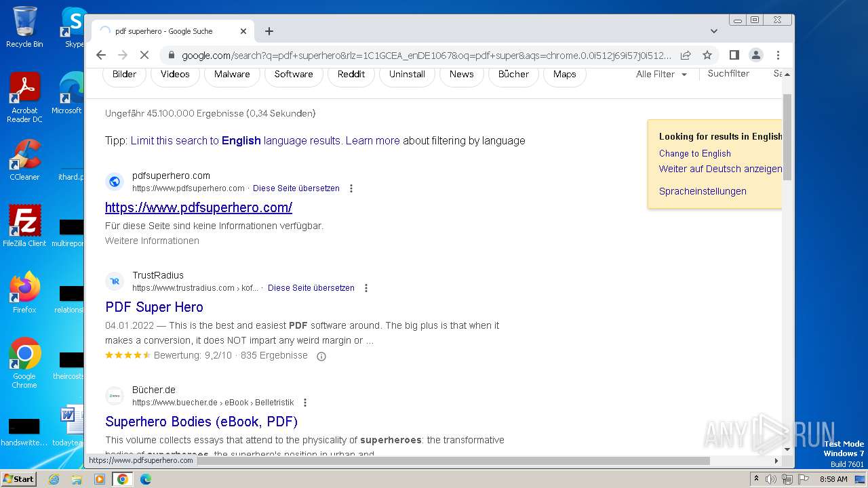Open the Chrome side panel

pyautogui.click(x=734, y=55)
